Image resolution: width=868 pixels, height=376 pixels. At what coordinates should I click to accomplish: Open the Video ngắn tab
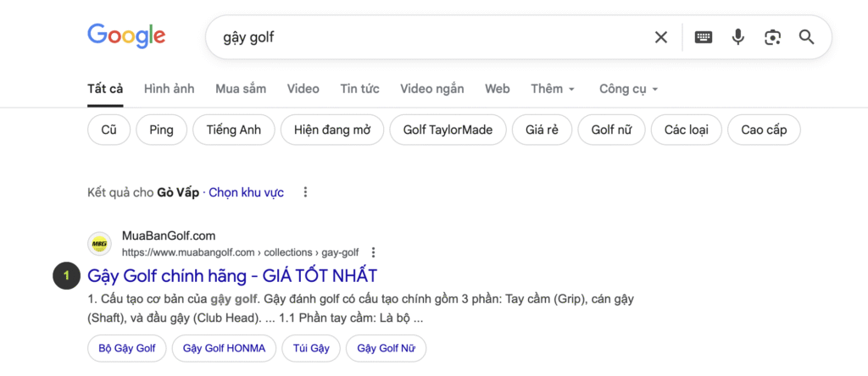coord(431,89)
